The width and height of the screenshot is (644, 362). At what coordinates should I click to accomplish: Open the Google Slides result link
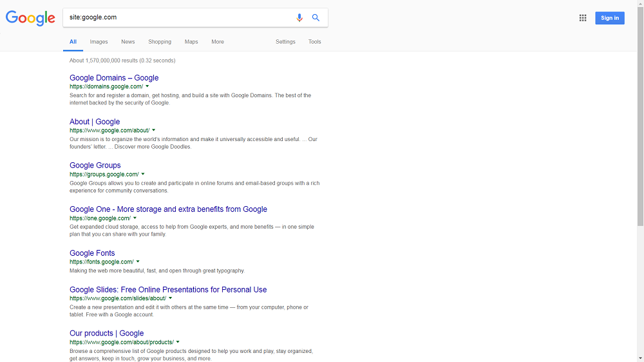coord(168,290)
